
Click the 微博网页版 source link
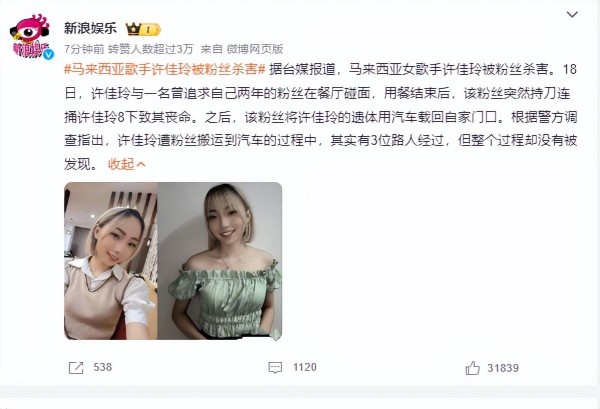tap(255, 49)
